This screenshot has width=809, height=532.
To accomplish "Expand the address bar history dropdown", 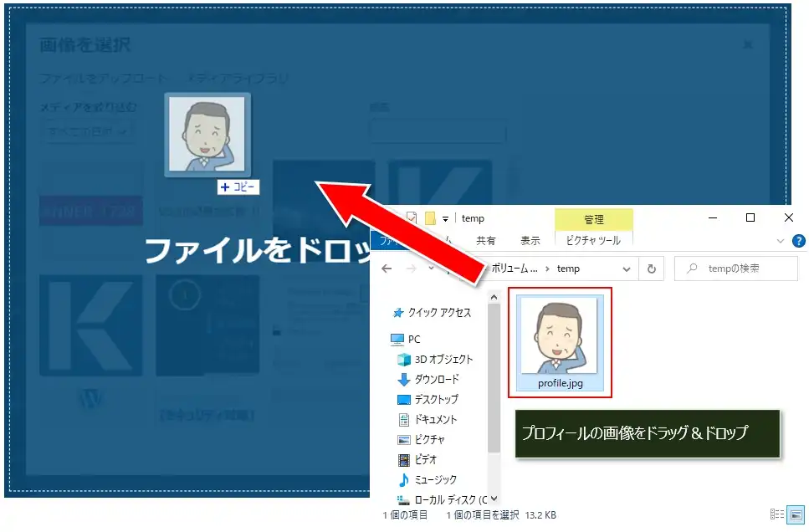I will coord(626,269).
